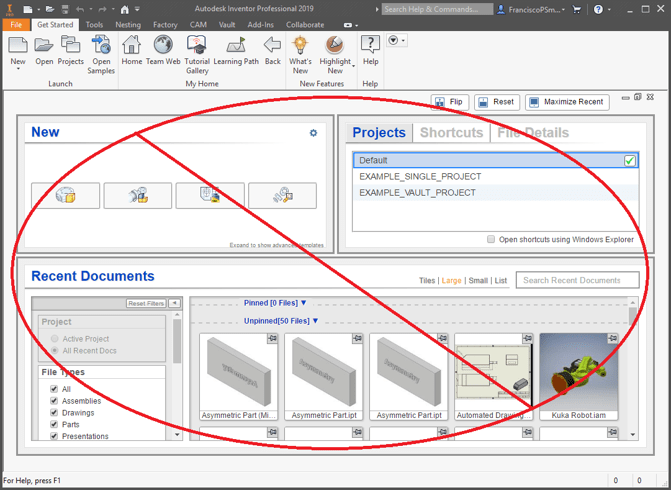The image size is (671, 490).
Task: Click the filter panel vertical scrollbar thumb
Action: 177,341
